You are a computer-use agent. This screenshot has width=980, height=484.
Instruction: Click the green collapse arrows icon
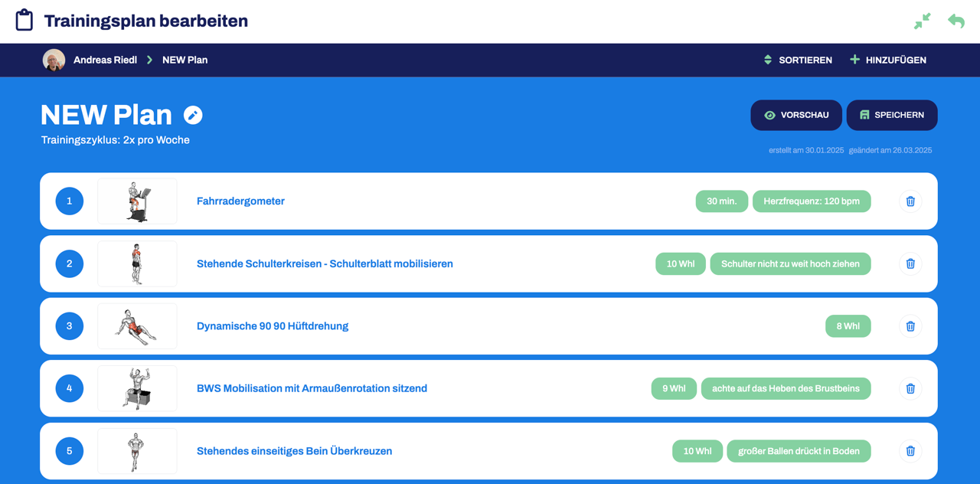tap(922, 21)
